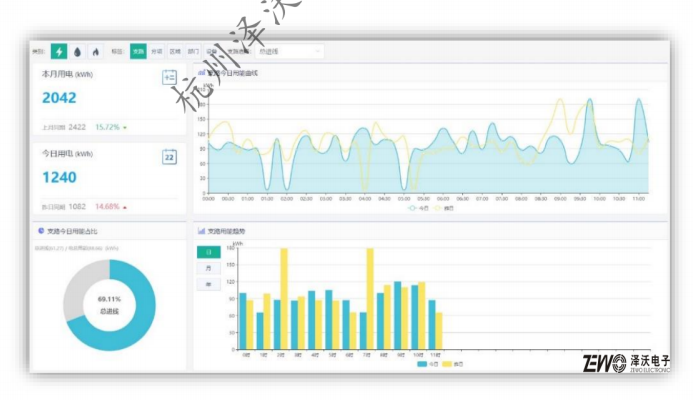The height and width of the screenshot is (400, 693).
Task: Click last month's value 2422
Action: tap(77, 127)
